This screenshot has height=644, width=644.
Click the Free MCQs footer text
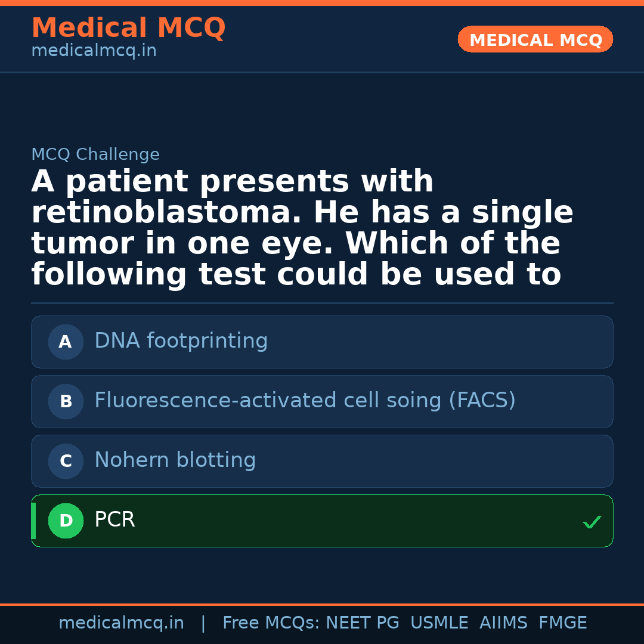[271, 623]
